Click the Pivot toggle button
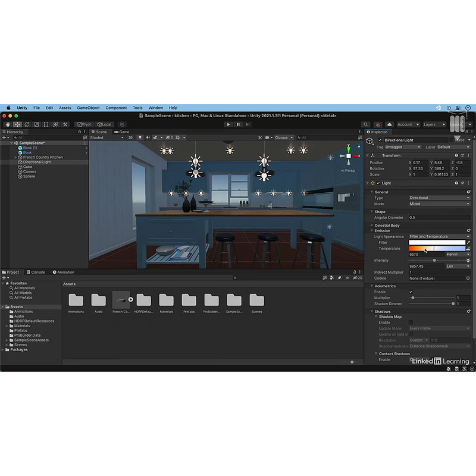This screenshot has width=476, height=476. pos(84,124)
